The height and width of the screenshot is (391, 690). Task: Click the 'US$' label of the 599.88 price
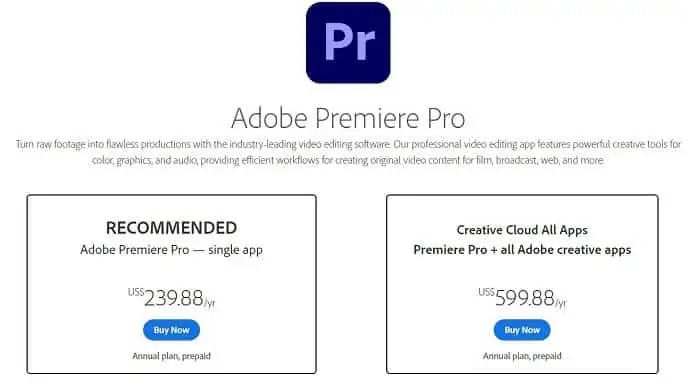[x=486, y=292]
